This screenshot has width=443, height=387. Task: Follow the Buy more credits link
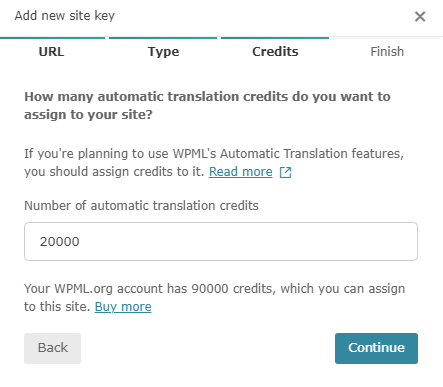(x=123, y=307)
